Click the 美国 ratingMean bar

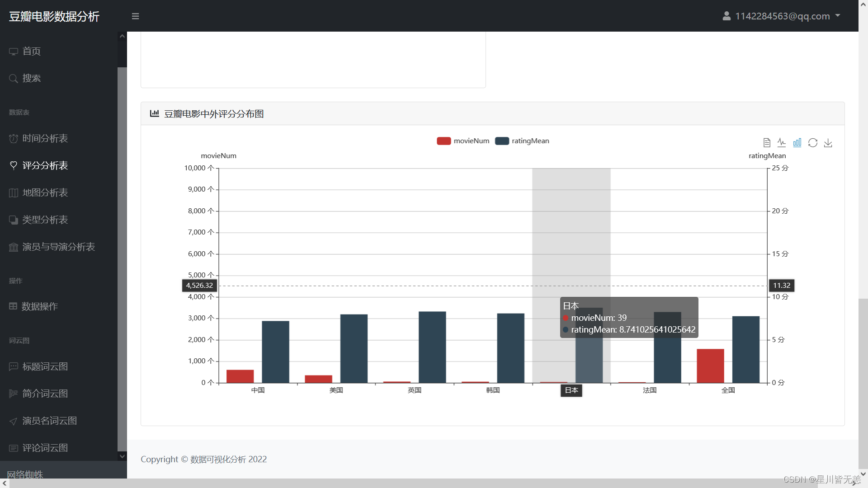[354, 348]
